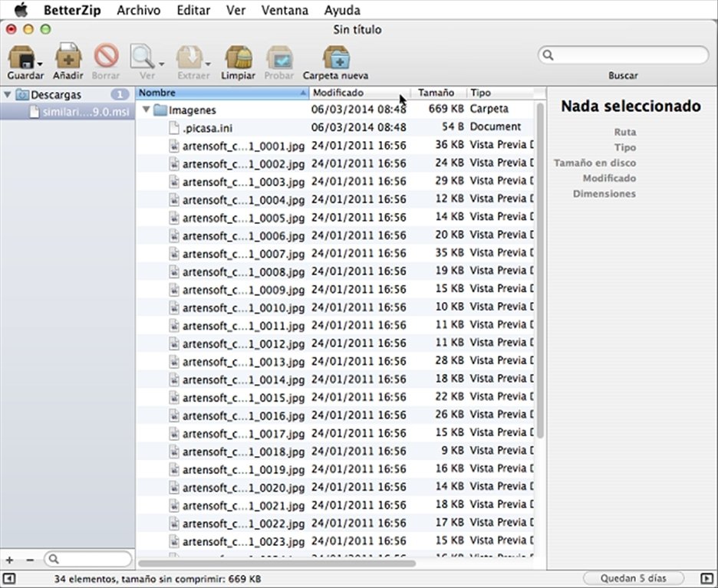Focus the sidebar filter search field
The width and height of the screenshot is (718, 588).
pos(88,559)
